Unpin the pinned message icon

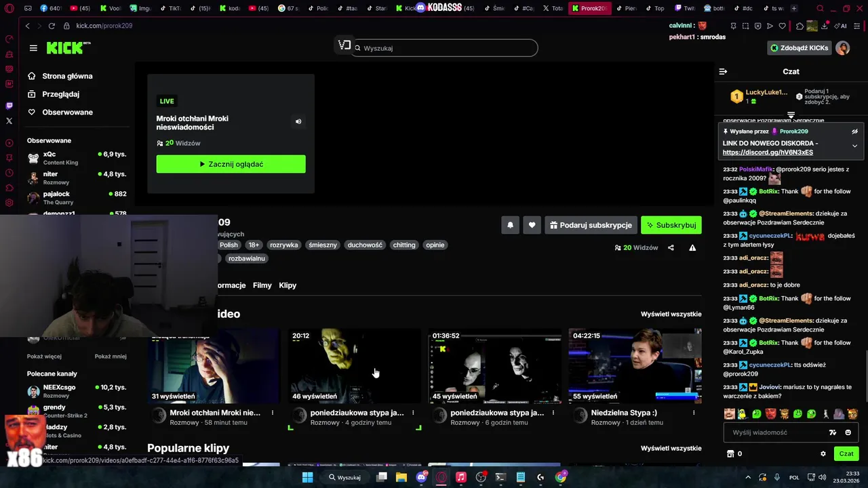(x=854, y=131)
